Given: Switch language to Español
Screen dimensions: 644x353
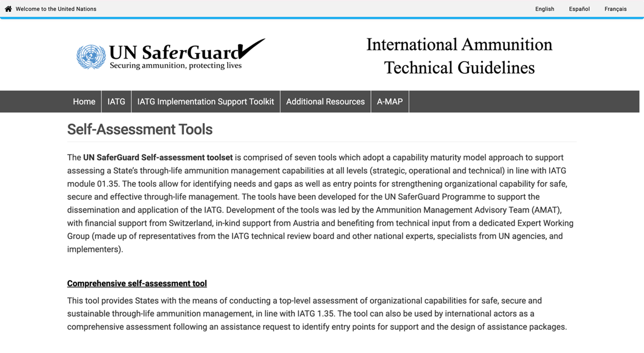Looking at the screenshot, I should coord(579,9).
